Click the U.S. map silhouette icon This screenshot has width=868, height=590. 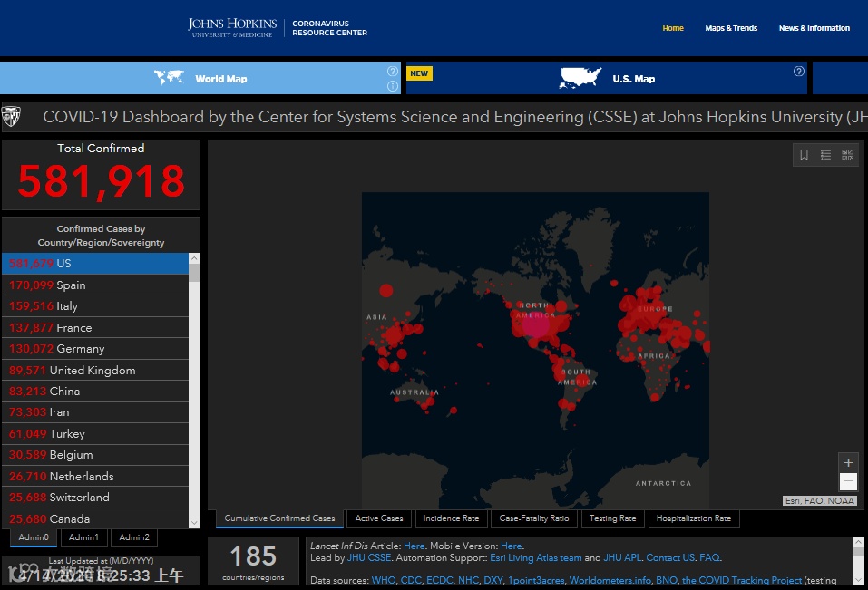pos(580,78)
